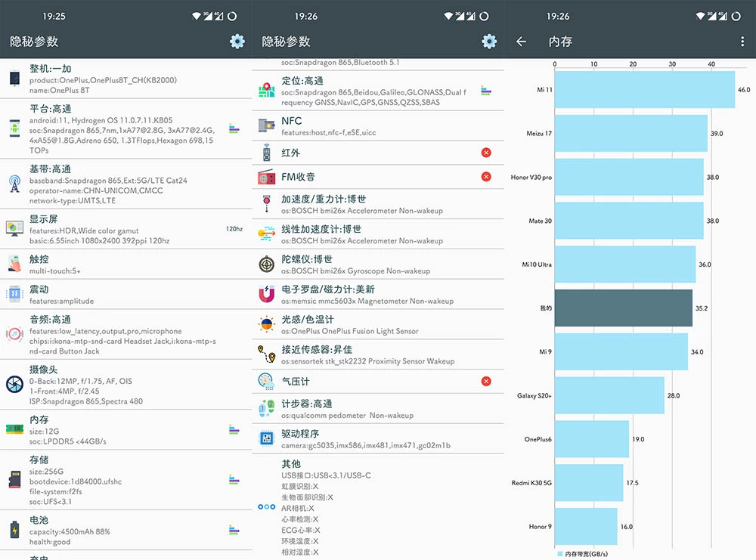The image size is (756, 560).
Task: Switch to the 内存 memory tab
Action: point(561,42)
